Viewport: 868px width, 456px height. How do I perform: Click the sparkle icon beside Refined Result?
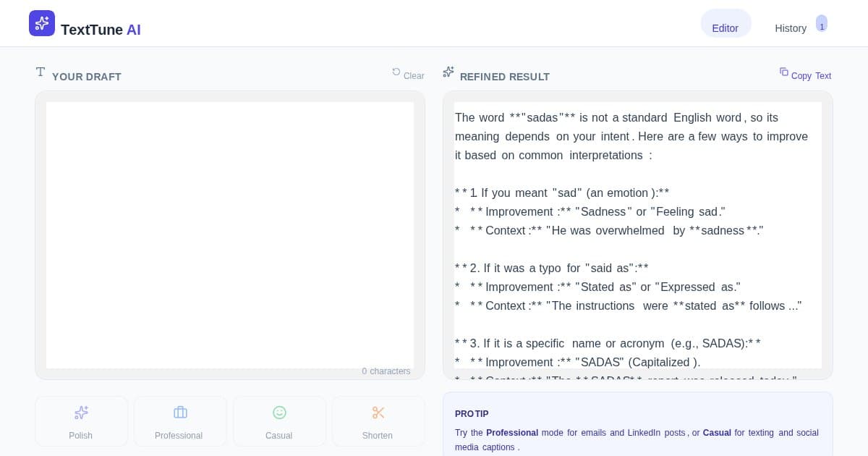[x=448, y=72]
